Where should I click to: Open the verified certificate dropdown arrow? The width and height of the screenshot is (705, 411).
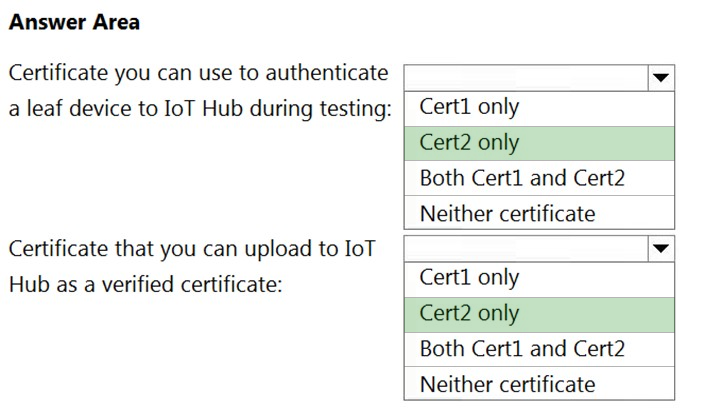tap(660, 248)
